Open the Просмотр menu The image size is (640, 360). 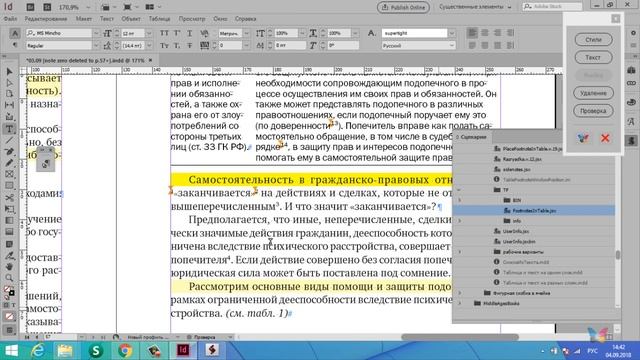[192, 19]
